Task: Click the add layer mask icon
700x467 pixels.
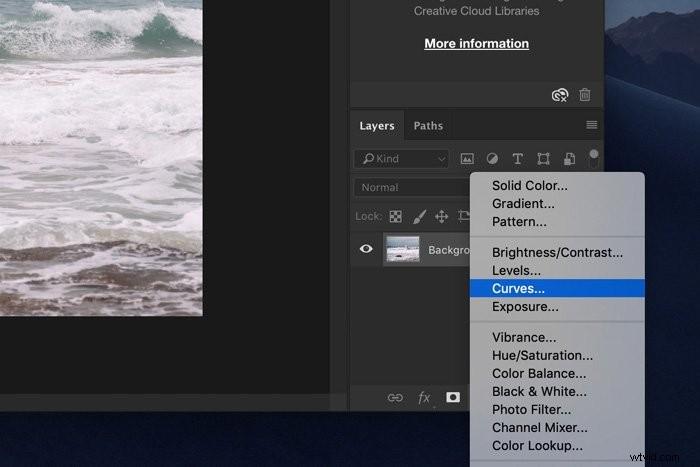Action: coord(453,397)
